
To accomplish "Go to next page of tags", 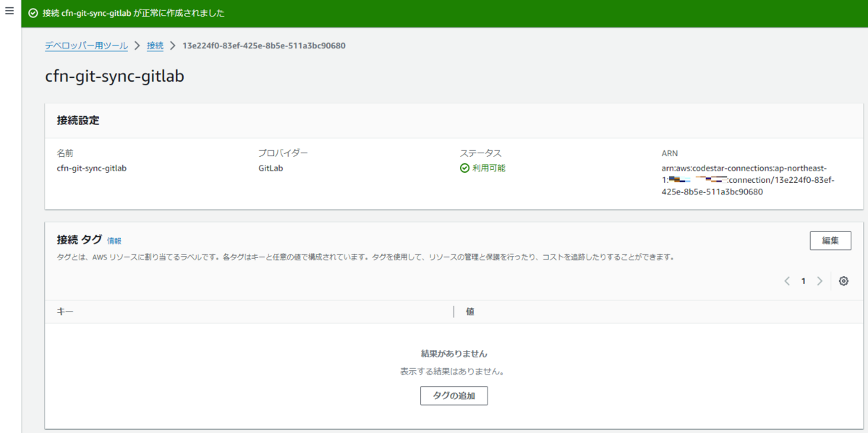I will pyautogui.click(x=820, y=281).
